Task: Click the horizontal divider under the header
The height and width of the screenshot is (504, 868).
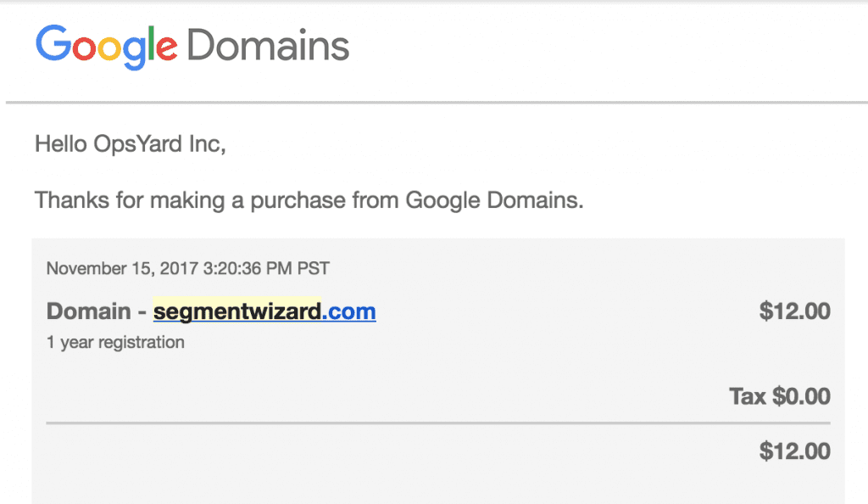Action: (x=437, y=103)
